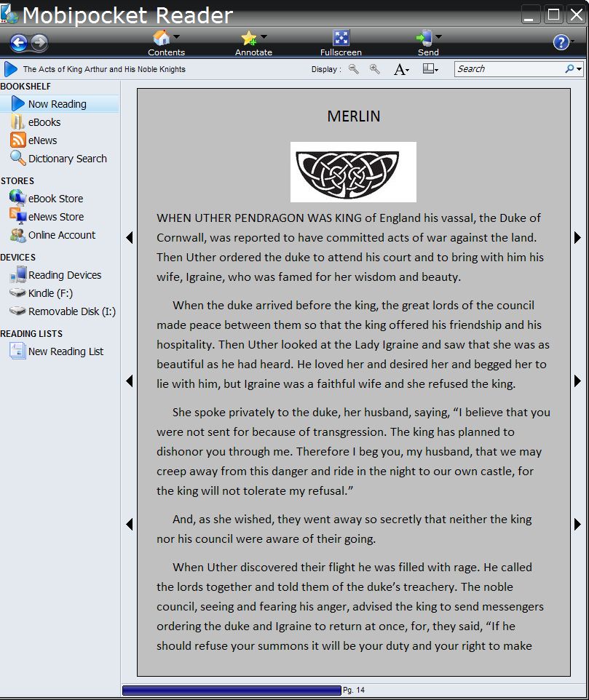The image size is (589, 700).
Task: Click the bottom next page arrow
Action: coord(577,524)
